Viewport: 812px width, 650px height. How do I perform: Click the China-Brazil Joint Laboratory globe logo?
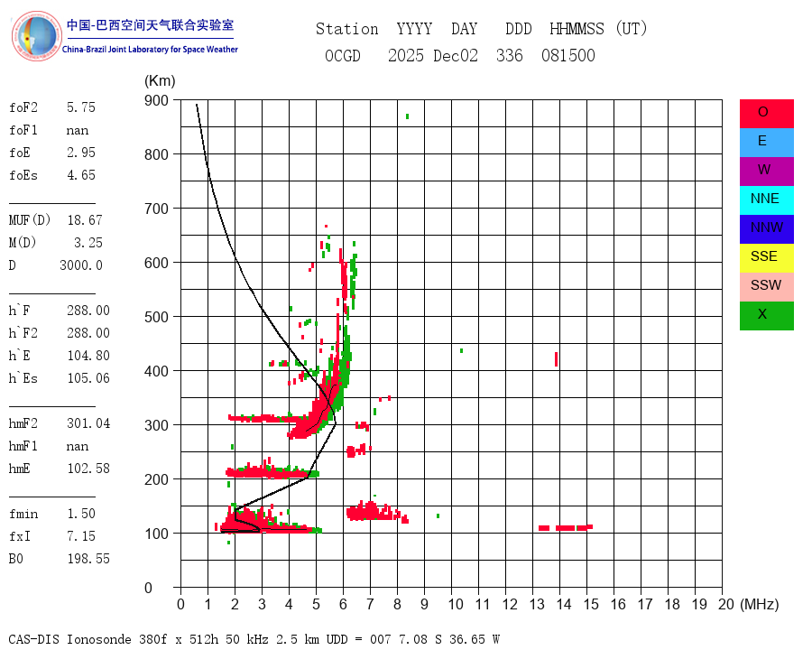click(37, 36)
